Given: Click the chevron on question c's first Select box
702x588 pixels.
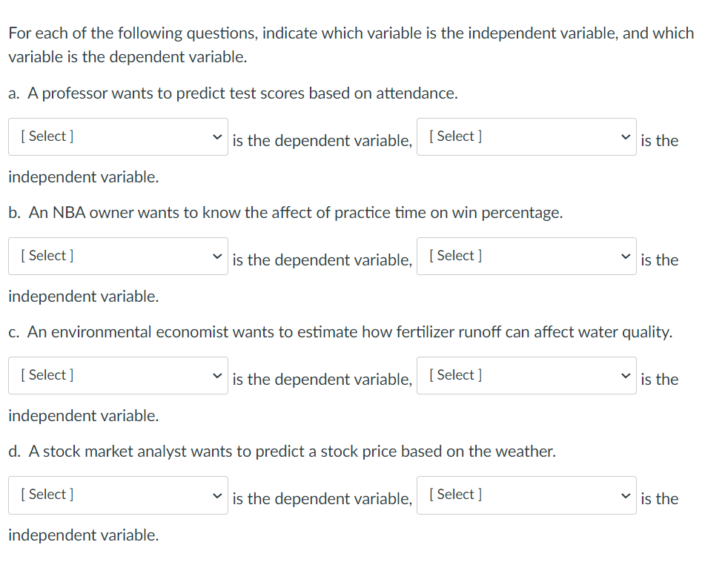Looking at the screenshot, I should coord(217,375).
